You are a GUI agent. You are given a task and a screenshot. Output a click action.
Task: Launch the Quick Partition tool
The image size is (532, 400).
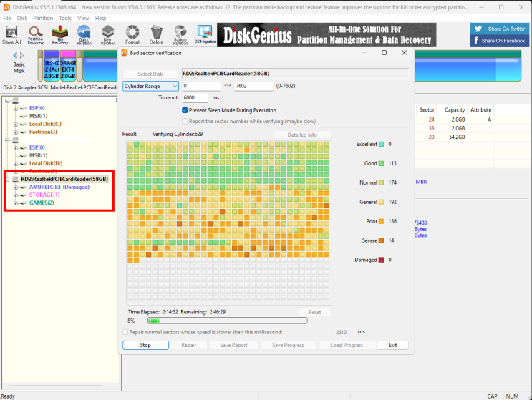click(x=84, y=35)
